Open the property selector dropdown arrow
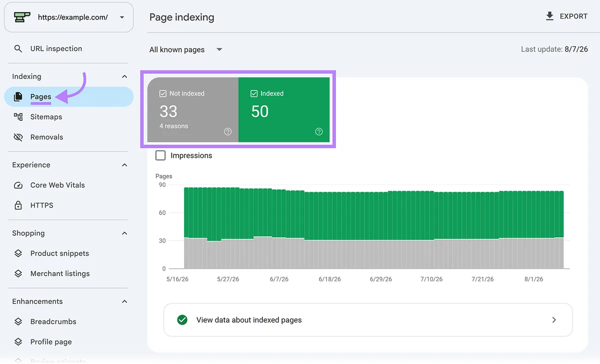Viewport: 600px width, 364px height. [x=122, y=17]
